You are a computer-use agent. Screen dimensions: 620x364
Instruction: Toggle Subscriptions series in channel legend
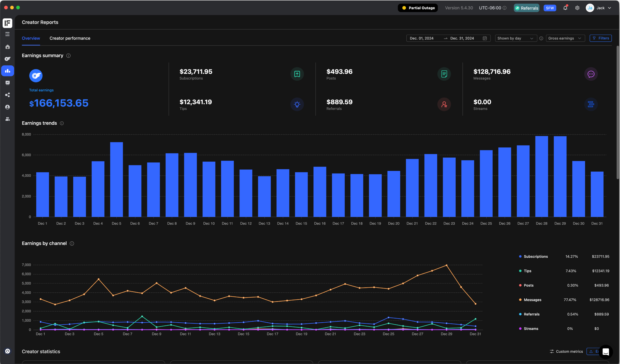point(535,257)
